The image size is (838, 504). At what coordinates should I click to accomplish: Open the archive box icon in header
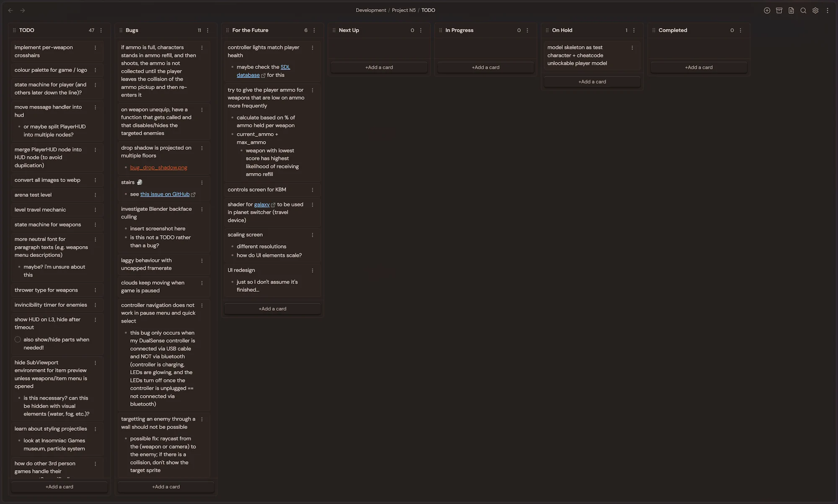point(779,10)
